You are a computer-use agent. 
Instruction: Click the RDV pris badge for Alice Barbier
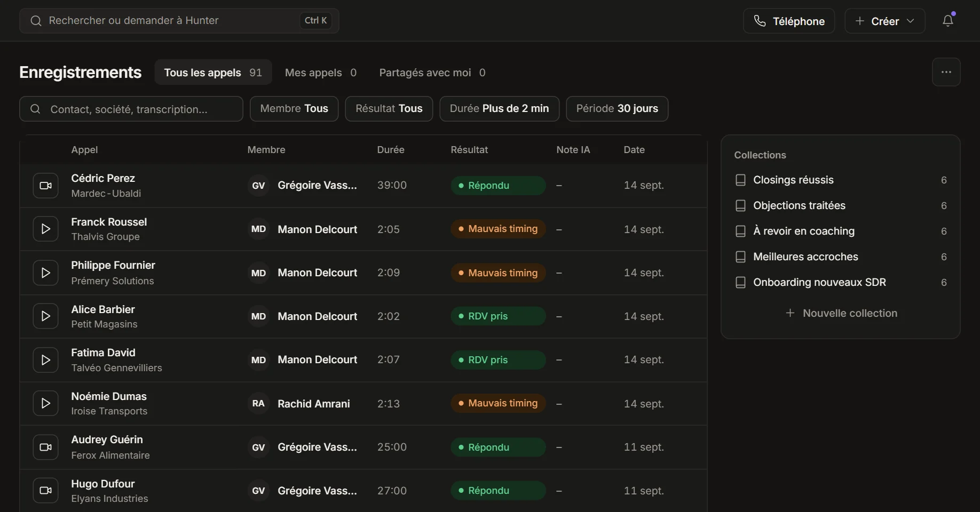498,316
